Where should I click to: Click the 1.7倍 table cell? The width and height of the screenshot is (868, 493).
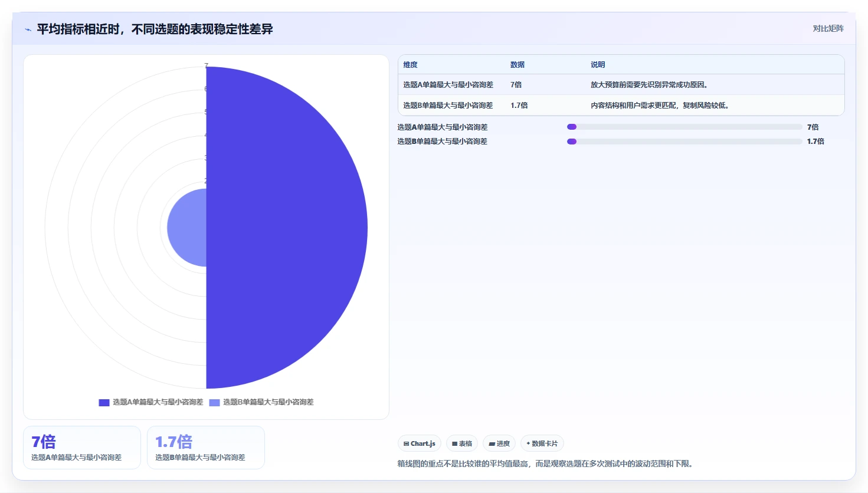pos(519,106)
